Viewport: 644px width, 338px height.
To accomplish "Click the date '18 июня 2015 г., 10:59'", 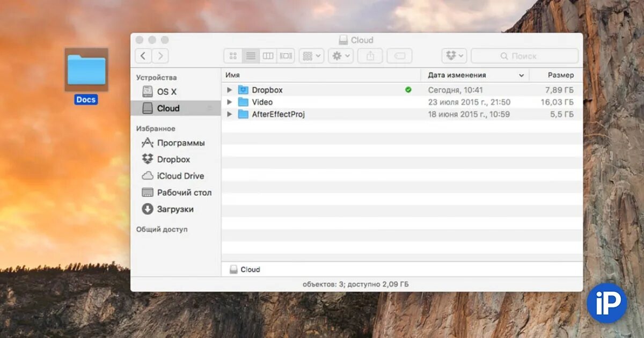I will [x=469, y=114].
